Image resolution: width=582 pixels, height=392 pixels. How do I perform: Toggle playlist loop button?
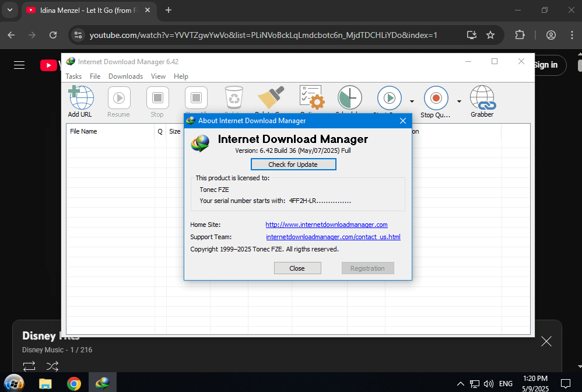point(29,366)
